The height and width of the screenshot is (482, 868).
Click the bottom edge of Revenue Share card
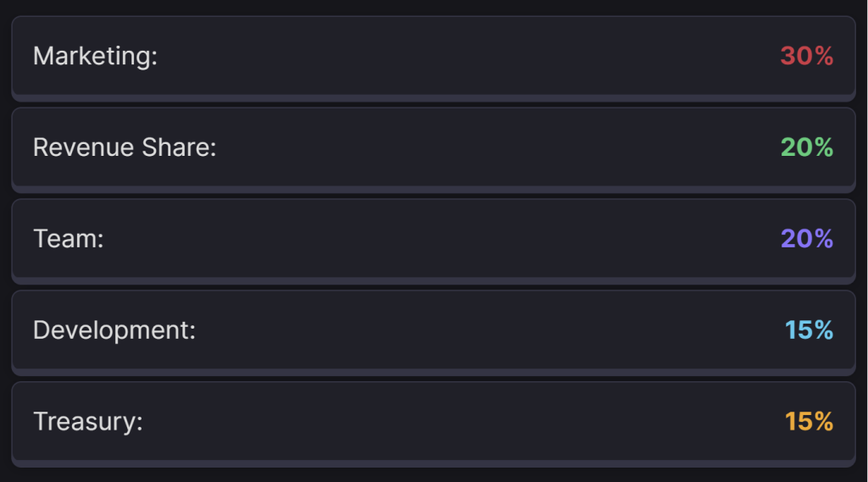pos(434,190)
